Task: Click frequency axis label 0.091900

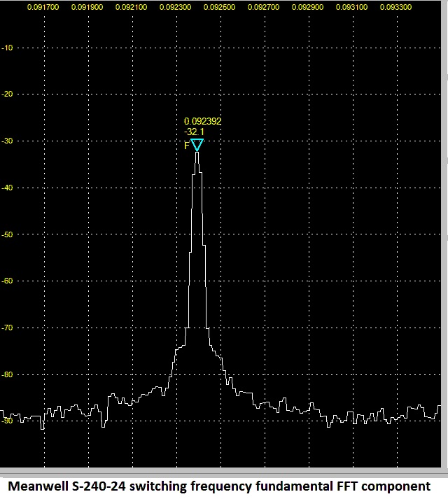Action: click(87, 7)
